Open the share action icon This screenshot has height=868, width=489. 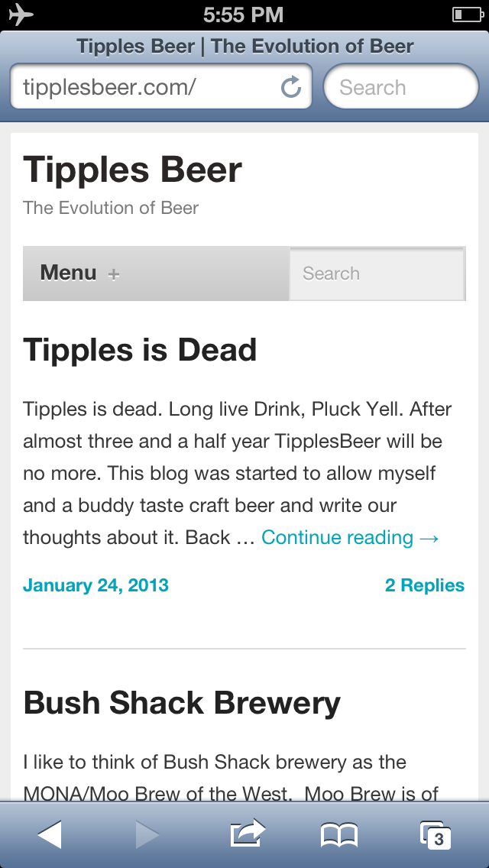(x=248, y=834)
